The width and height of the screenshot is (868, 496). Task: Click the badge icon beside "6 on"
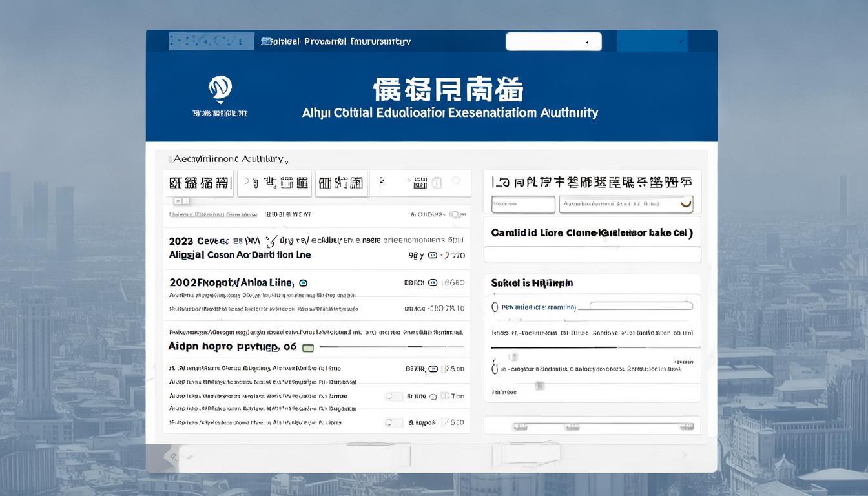[433, 369]
